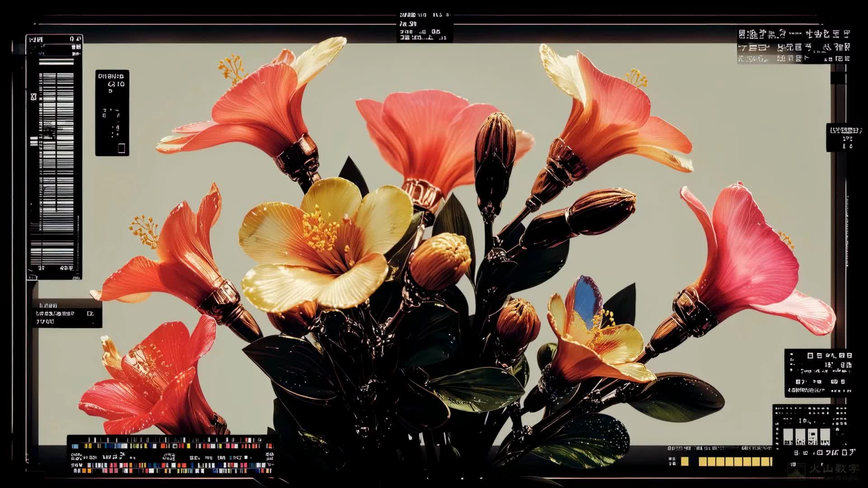Click the black info panel above bottom-right tile grid
Viewport: 868px width, 488px height.
coord(818,373)
